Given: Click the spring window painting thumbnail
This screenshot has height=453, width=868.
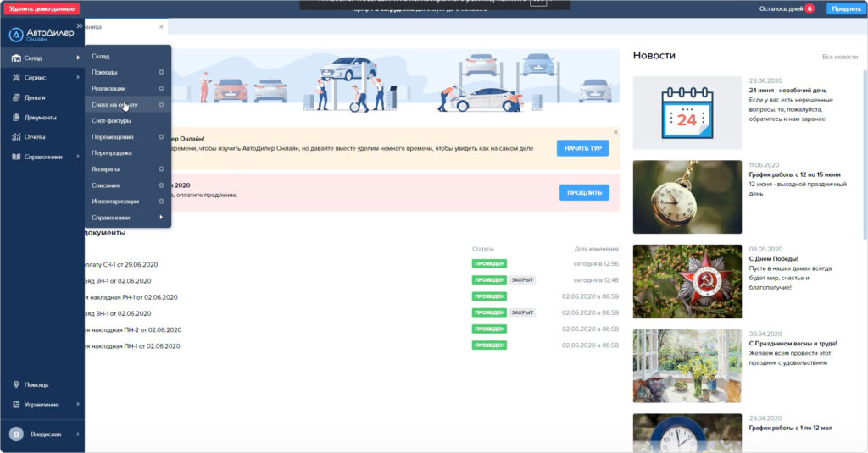Looking at the screenshot, I should pos(687,366).
